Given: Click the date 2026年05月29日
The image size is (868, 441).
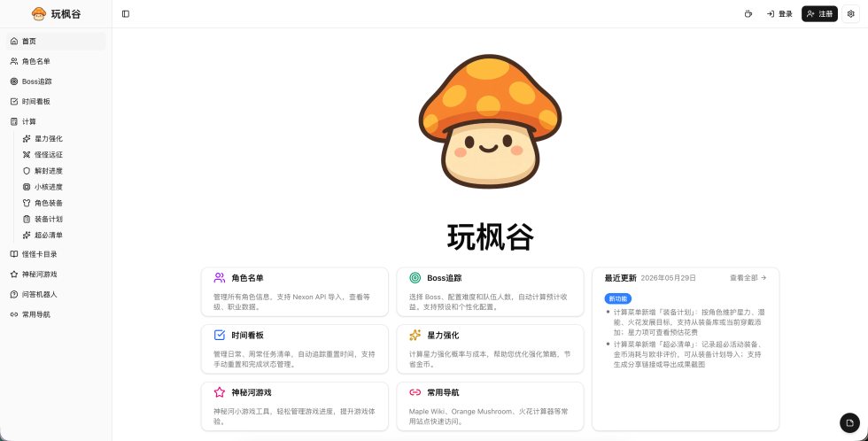Looking at the screenshot, I should click(x=668, y=278).
